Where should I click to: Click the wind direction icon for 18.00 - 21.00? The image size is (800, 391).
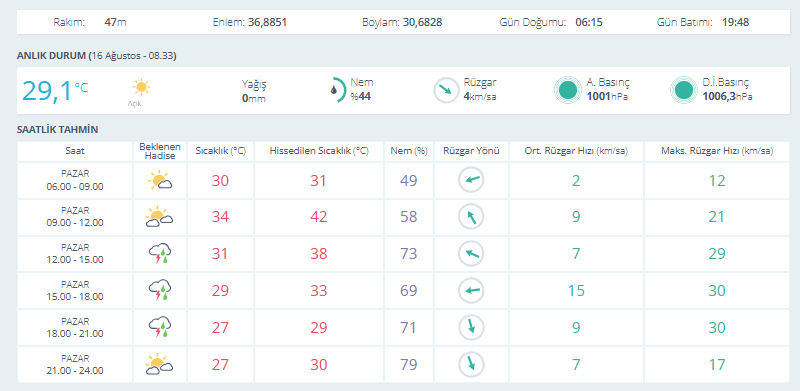click(471, 327)
